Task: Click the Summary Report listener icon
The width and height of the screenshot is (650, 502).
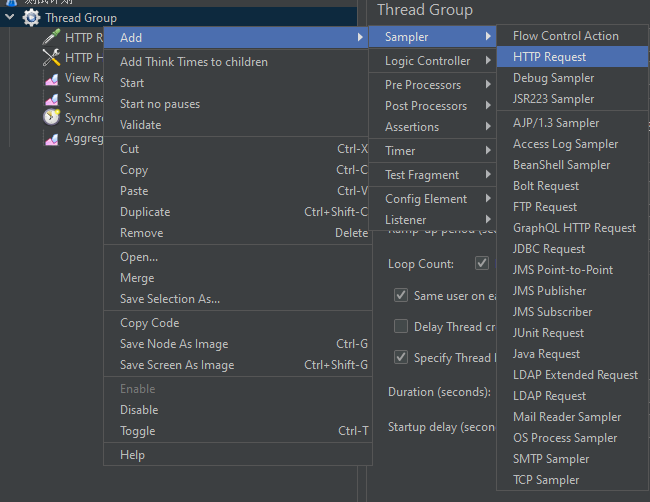Action: (x=51, y=98)
